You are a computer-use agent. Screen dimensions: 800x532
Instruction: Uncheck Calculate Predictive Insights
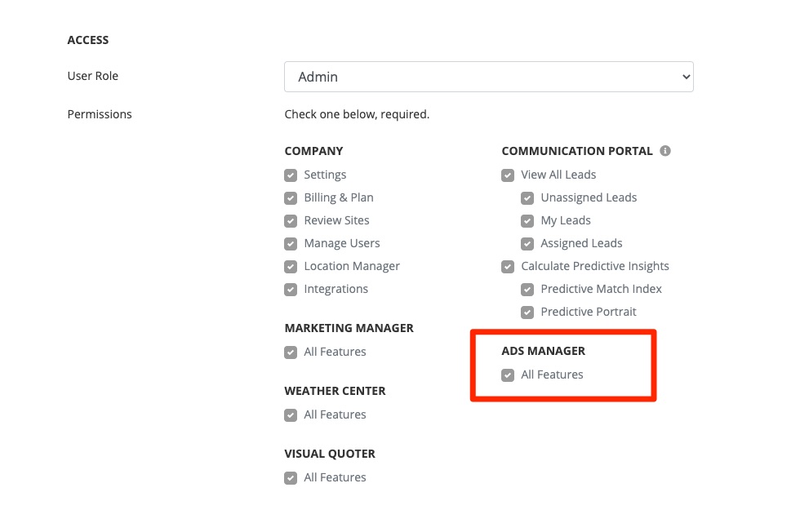pos(508,267)
